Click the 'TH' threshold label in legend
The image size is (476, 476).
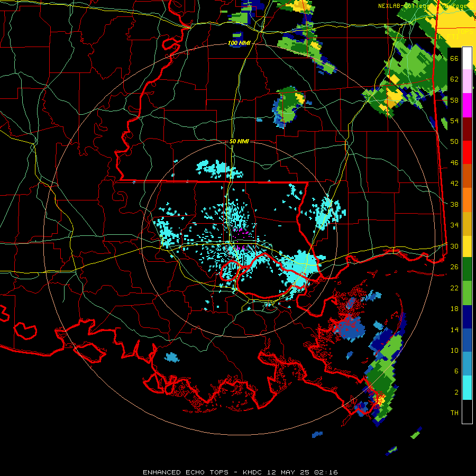pyautogui.click(x=454, y=413)
